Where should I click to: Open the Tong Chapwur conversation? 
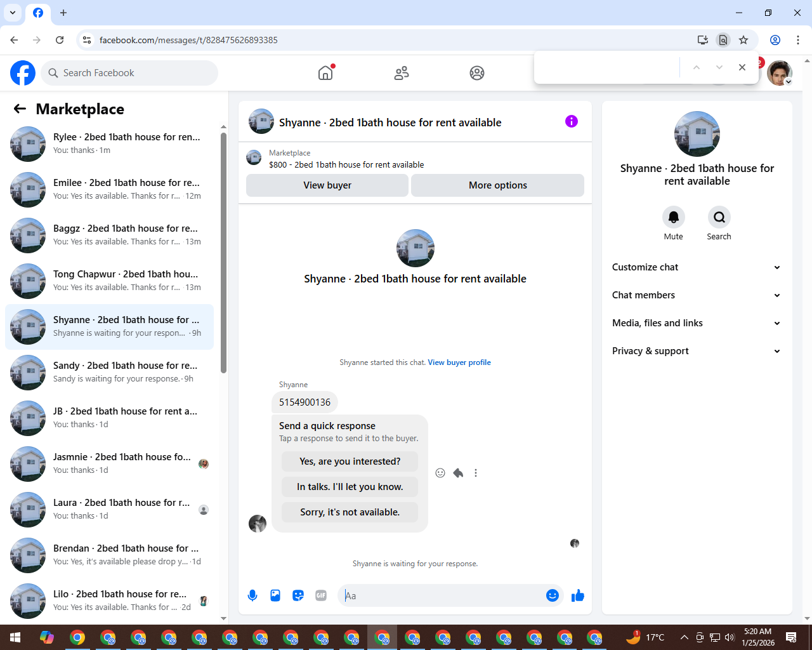110,281
